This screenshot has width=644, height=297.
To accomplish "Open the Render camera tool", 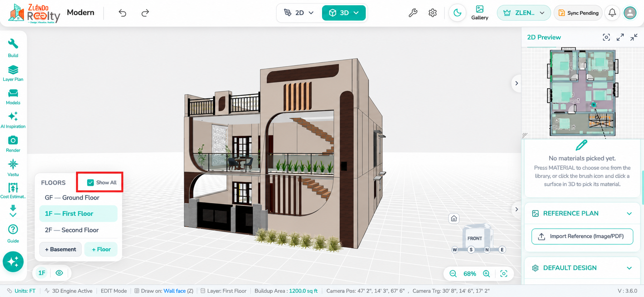I will 13,144.
